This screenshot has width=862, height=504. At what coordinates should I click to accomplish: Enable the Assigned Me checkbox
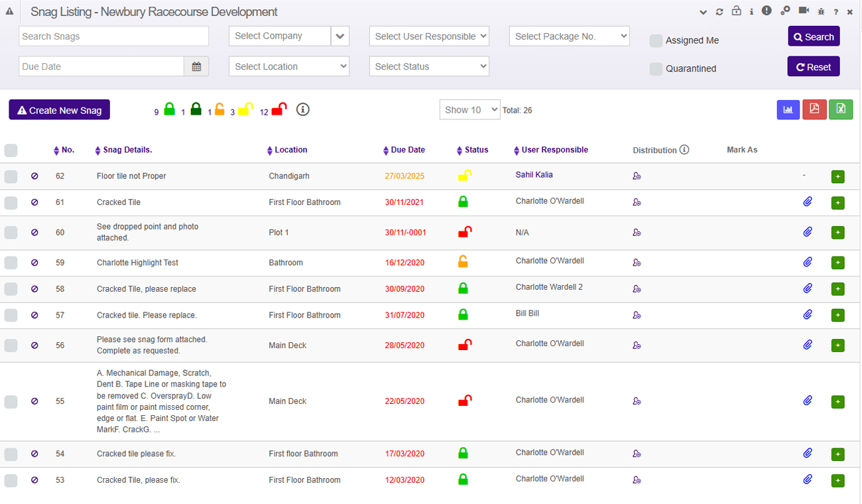point(656,40)
